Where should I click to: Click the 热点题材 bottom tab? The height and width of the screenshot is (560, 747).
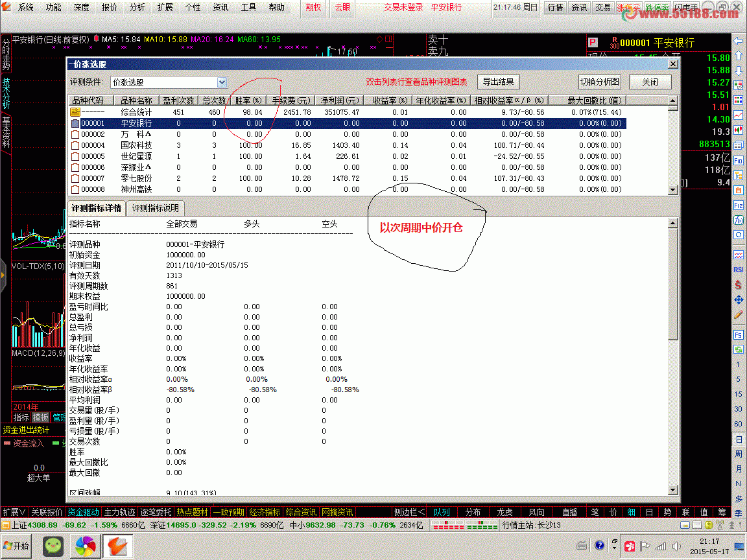point(192,513)
